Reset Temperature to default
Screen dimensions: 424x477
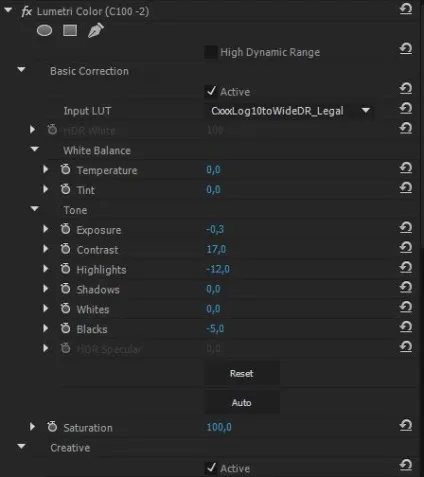[x=406, y=168]
